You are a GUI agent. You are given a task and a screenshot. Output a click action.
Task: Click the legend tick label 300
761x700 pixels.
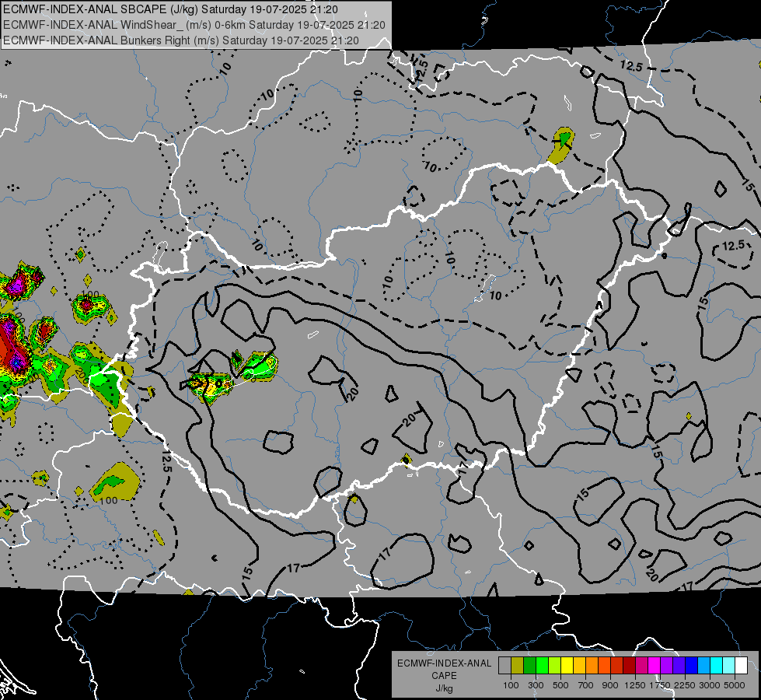(536, 685)
